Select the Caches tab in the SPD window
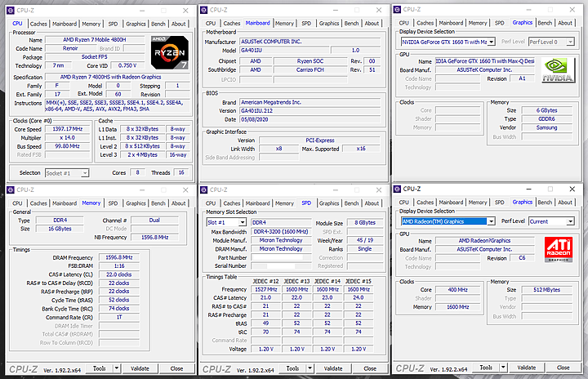This screenshot has width=588, height=379. (232, 203)
